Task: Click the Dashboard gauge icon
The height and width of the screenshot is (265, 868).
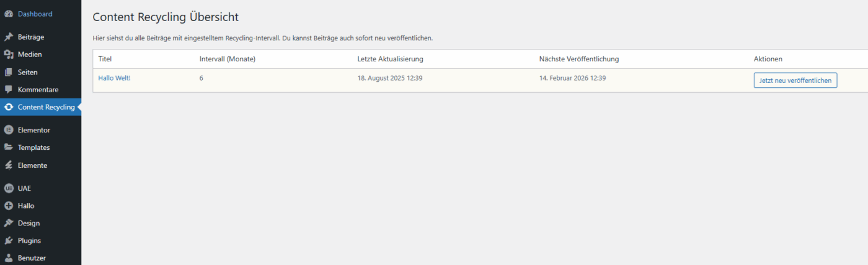Action: point(9,14)
